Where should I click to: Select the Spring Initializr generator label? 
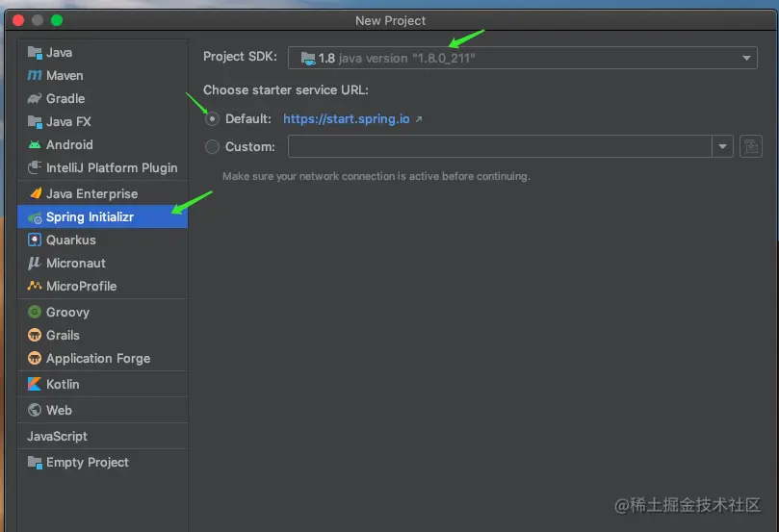[x=90, y=217]
